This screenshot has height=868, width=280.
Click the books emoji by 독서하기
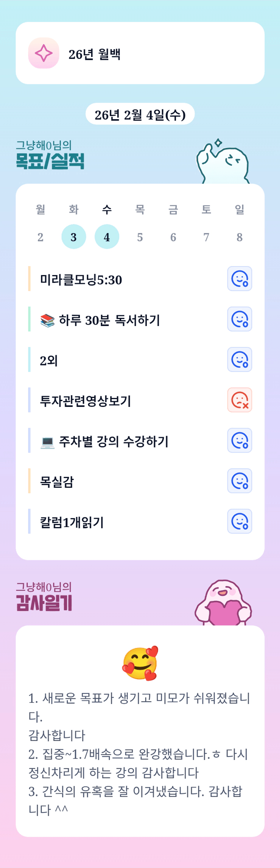[x=47, y=320]
